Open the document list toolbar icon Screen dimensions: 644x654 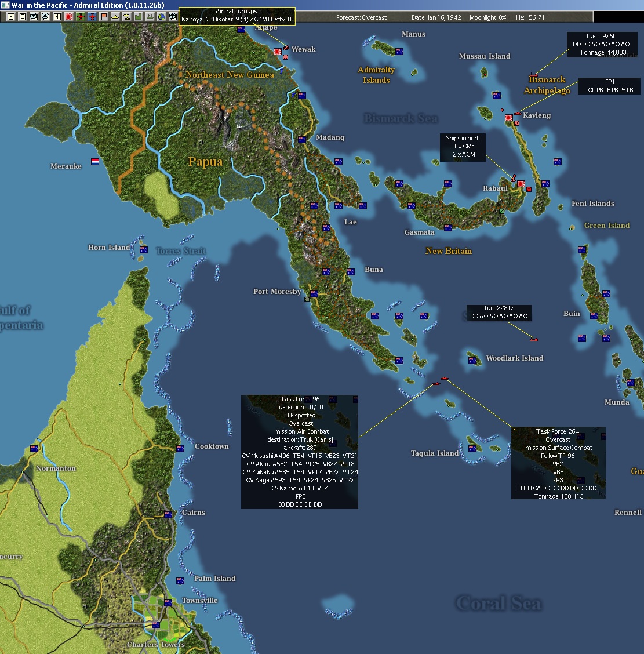[x=23, y=17]
